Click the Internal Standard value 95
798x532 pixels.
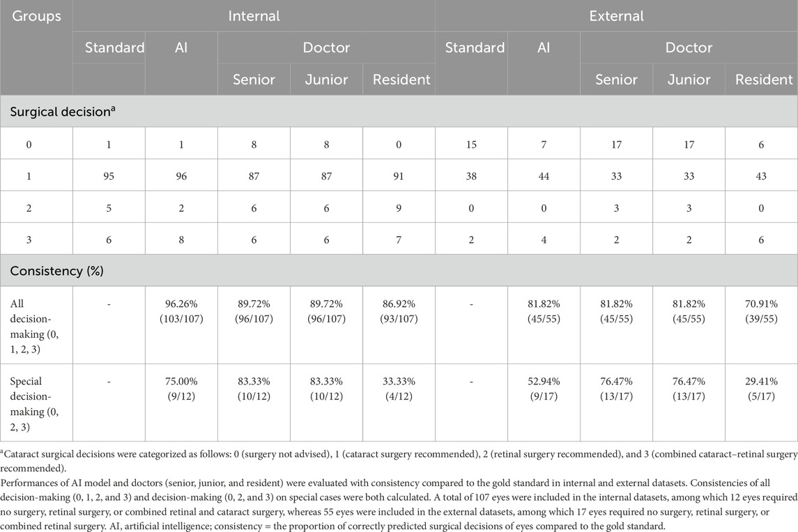click(108, 175)
